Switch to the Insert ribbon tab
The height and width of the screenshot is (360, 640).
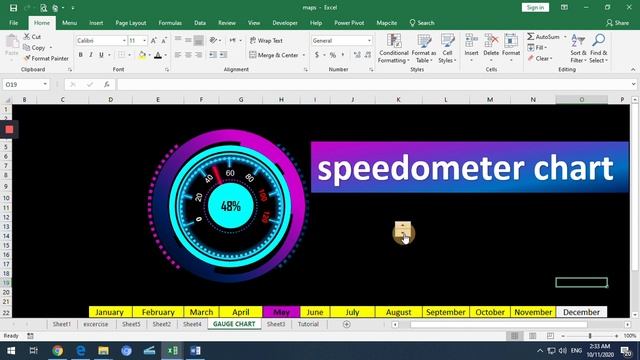[x=96, y=23]
